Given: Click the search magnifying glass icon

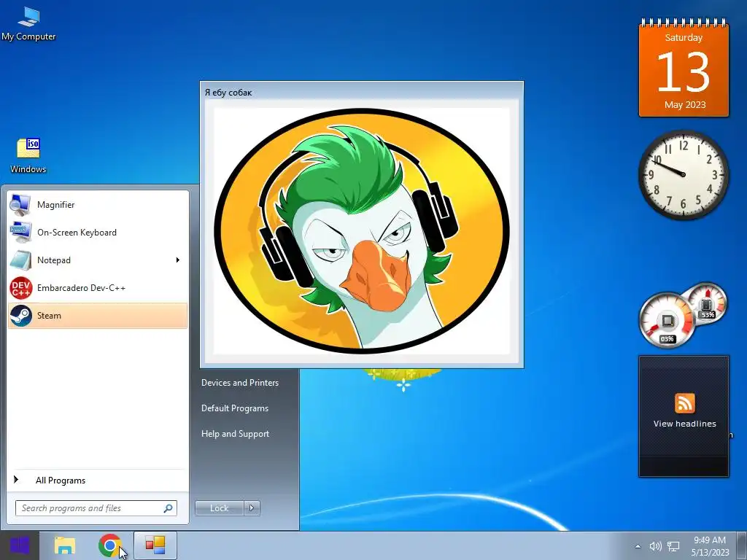Looking at the screenshot, I should [168, 508].
